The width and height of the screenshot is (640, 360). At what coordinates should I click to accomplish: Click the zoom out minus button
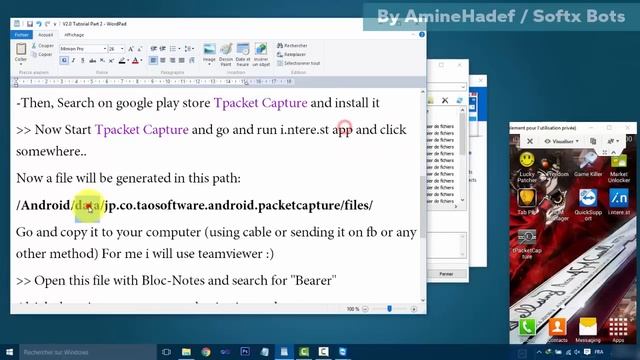(365, 309)
